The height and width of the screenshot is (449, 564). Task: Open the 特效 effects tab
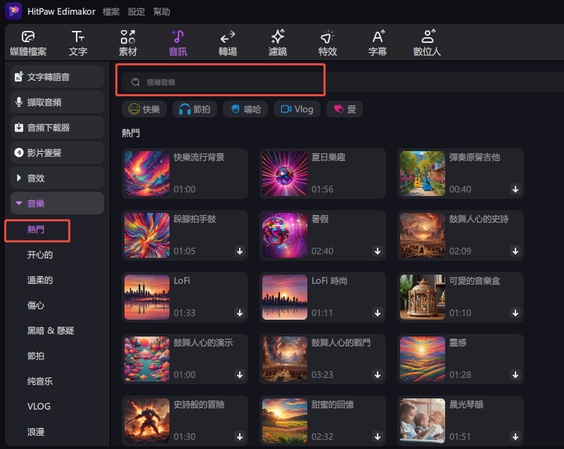328,44
